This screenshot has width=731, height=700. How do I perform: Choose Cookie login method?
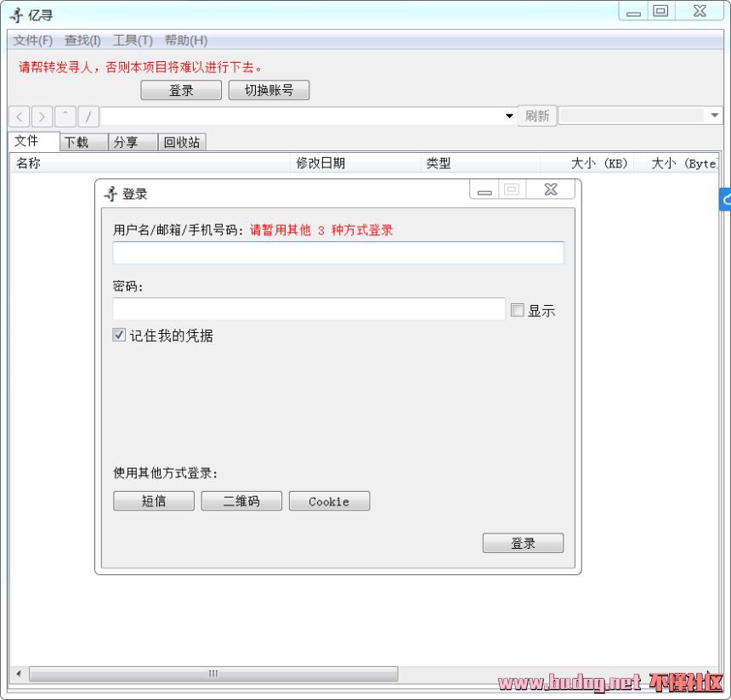tap(329, 501)
